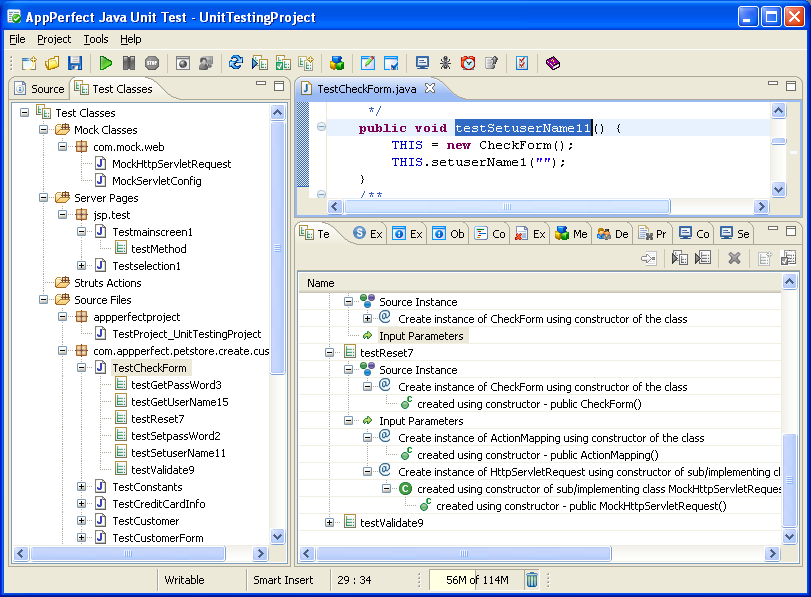
Task: Switch to the Me tab in lower panel
Action: [x=572, y=234]
